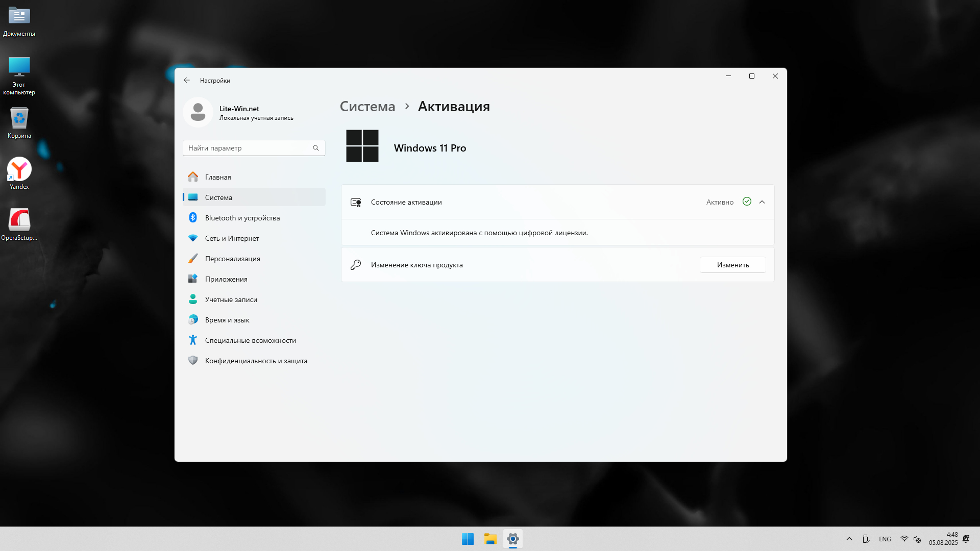Open Время и язык settings
This screenshot has width=980, height=551.
tap(227, 320)
